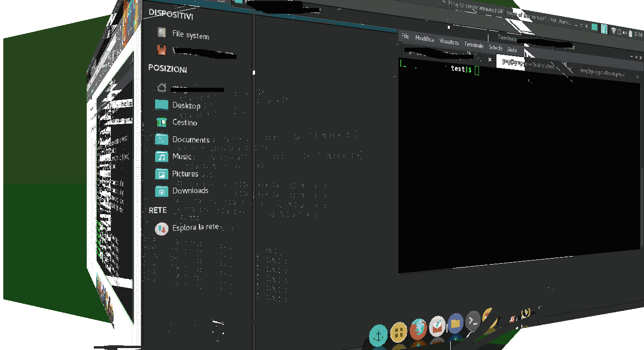Launch the terminal from the dock
Image resolution: width=644 pixels, height=350 pixels.
click(x=473, y=321)
